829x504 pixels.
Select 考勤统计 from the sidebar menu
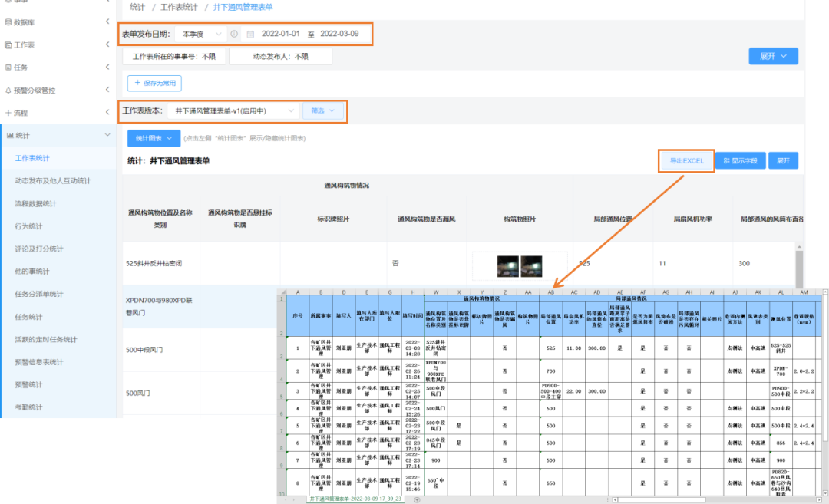[29, 407]
